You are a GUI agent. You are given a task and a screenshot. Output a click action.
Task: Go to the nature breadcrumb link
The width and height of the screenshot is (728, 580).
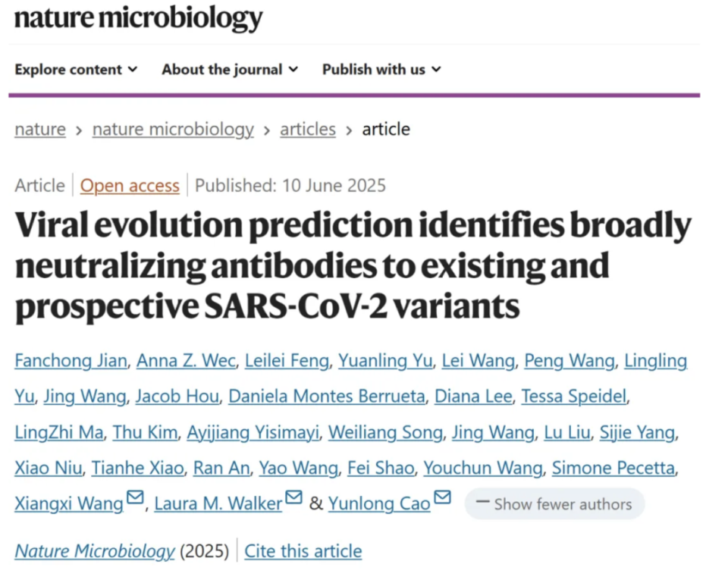pyautogui.click(x=40, y=129)
